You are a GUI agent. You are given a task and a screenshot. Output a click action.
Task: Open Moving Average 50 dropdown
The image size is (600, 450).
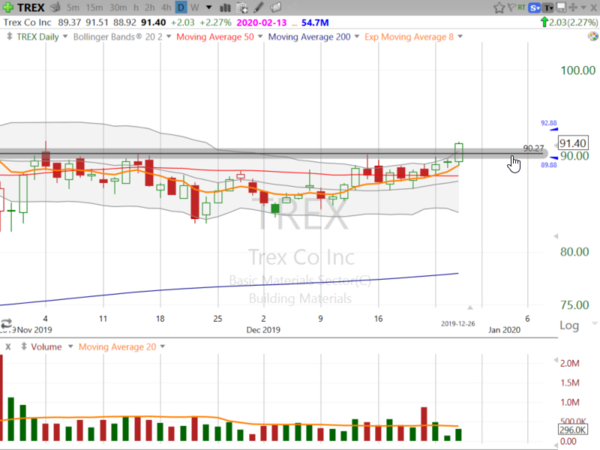pyautogui.click(x=260, y=37)
